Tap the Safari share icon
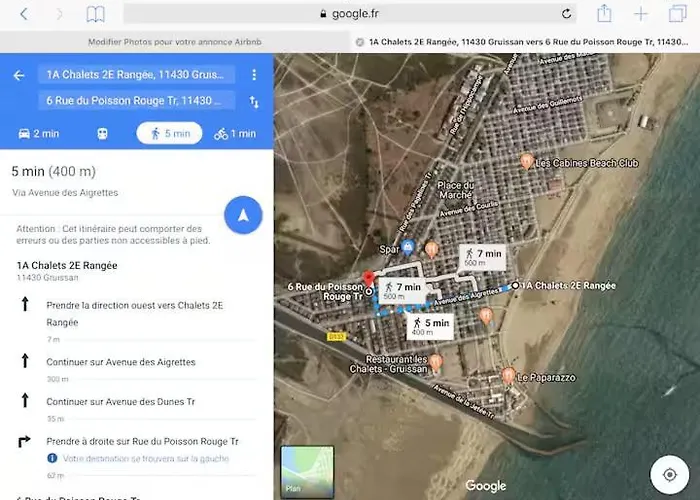Screen dimensions: 700x500 pyautogui.click(x=604, y=14)
